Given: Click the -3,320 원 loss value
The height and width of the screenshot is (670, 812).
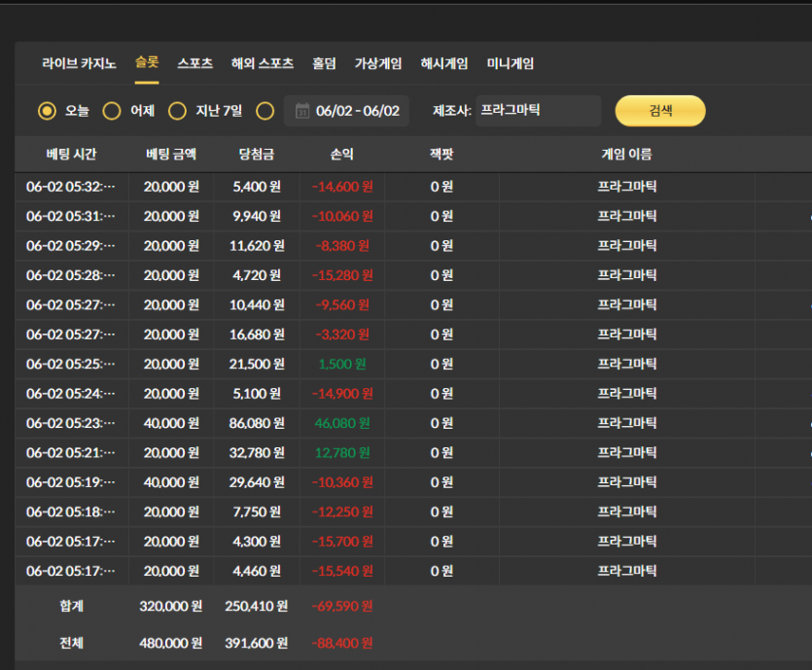Looking at the screenshot, I should pos(342,335).
